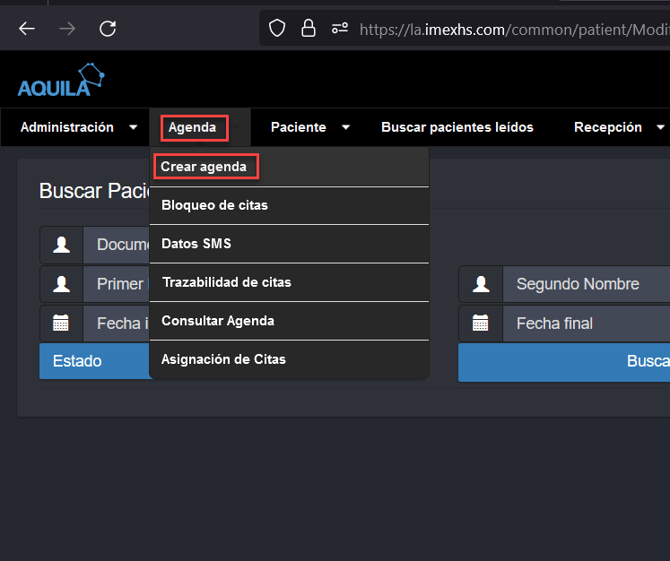
Task: Go to Buscar pacientes leídos
Action: pyautogui.click(x=457, y=127)
